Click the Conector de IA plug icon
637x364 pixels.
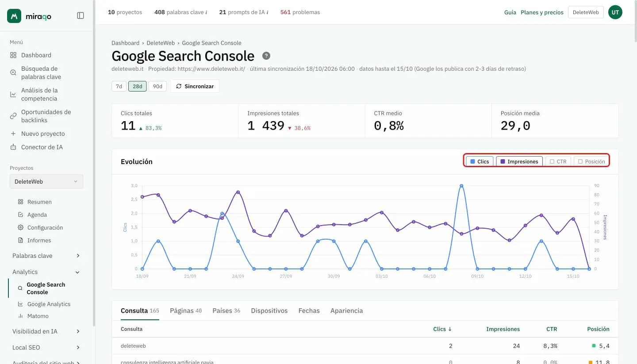[13, 147]
